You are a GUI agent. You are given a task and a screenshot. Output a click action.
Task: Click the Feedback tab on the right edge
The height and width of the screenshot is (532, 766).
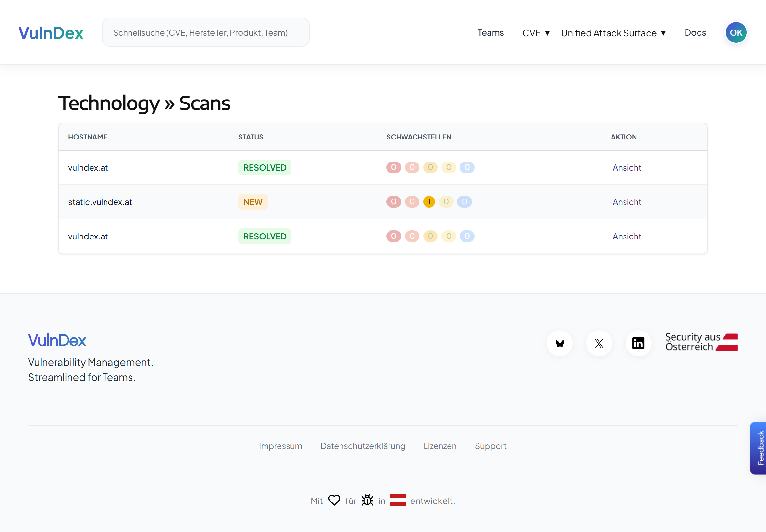(761, 448)
